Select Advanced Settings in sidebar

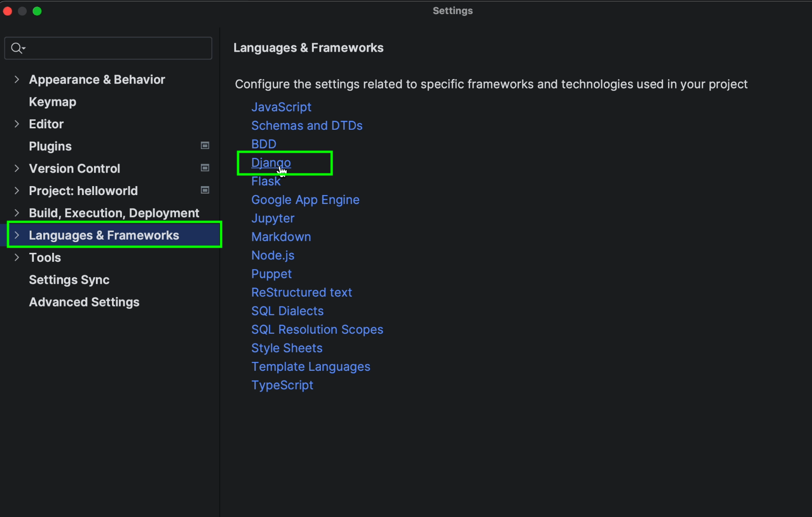tap(84, 302)
